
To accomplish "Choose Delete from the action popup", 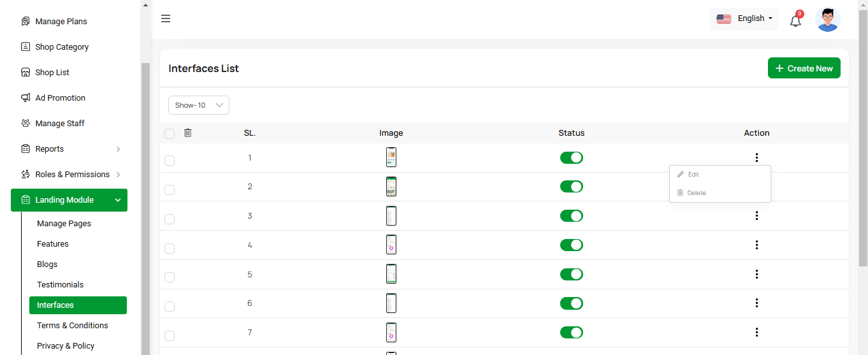I will (x=696, y=192).
